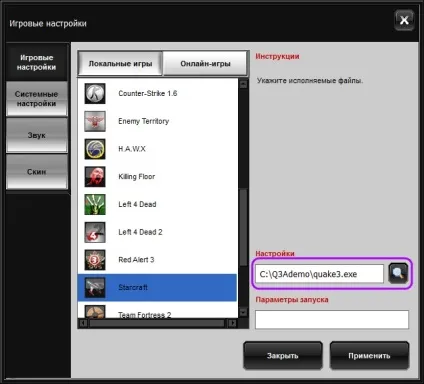The height and width of the screenshot is (384, 424).
Task: Click the Team Fortress 2 icon
Action: tap(95, 311)
